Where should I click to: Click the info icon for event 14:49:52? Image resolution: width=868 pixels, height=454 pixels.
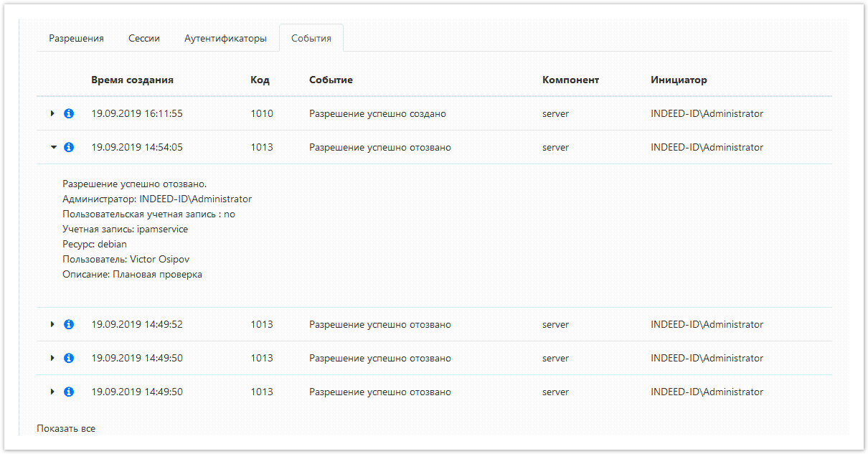(x=69, y=324)
